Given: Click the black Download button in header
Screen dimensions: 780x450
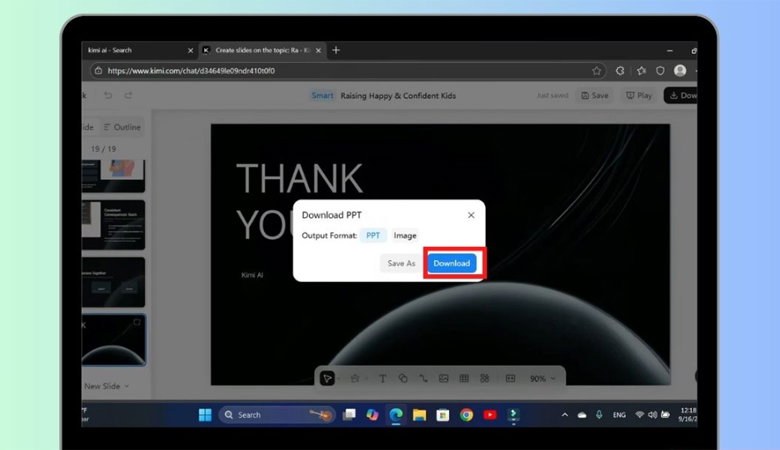Looking at the screenshot, I should coord(681,95).
